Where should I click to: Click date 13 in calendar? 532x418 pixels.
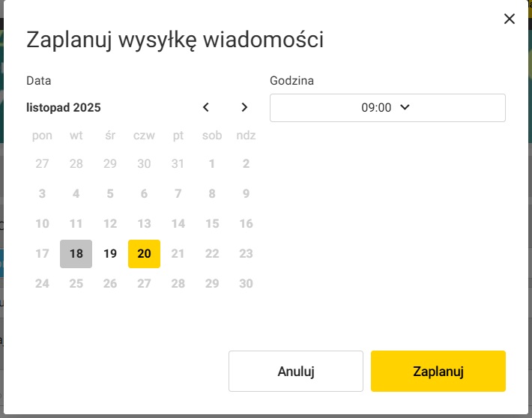pos(144,223)
